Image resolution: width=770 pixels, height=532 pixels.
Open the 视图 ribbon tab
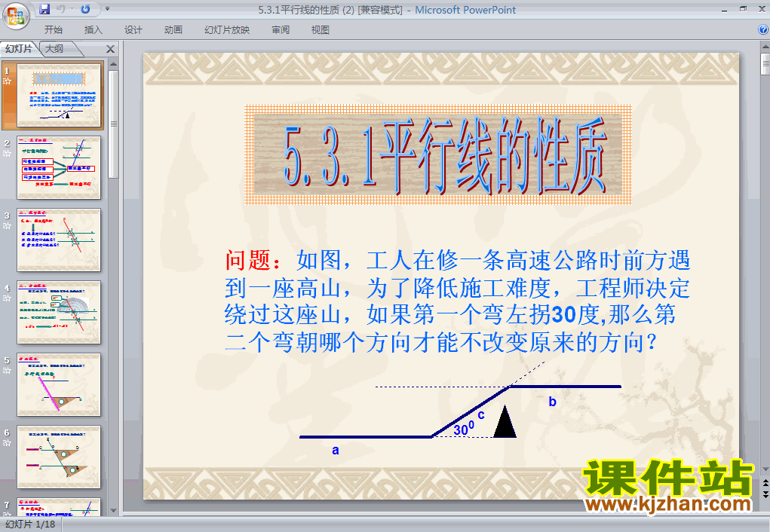tap(321, 30)
